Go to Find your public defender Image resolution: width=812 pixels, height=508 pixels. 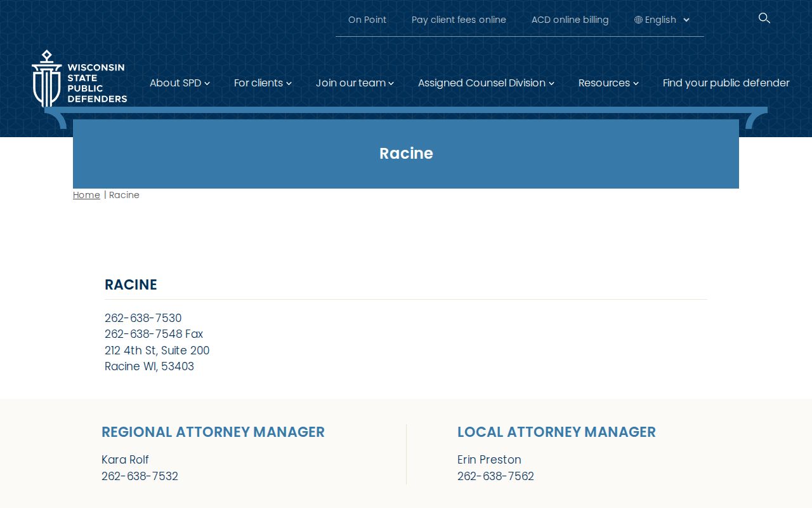click(726, 83)
